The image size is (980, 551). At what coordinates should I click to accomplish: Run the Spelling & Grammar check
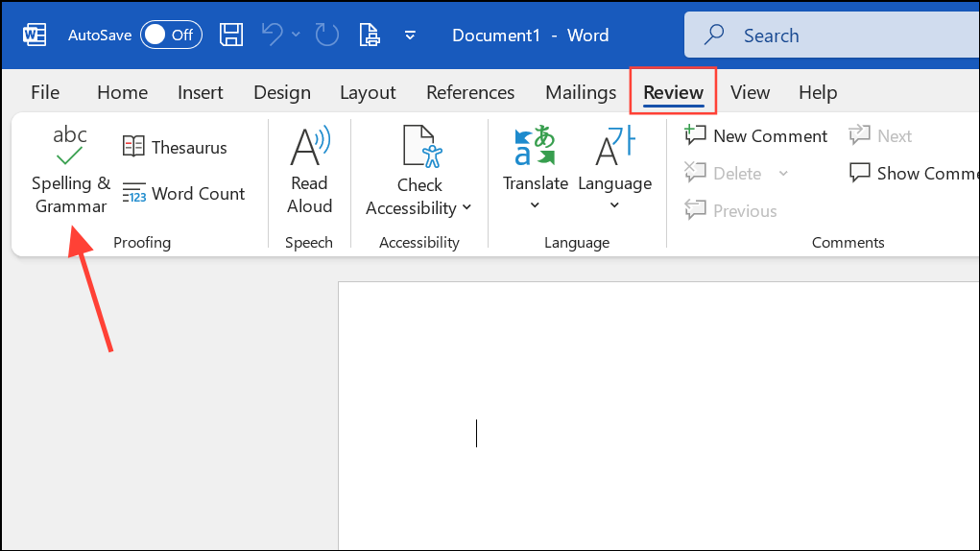(70, 170)
